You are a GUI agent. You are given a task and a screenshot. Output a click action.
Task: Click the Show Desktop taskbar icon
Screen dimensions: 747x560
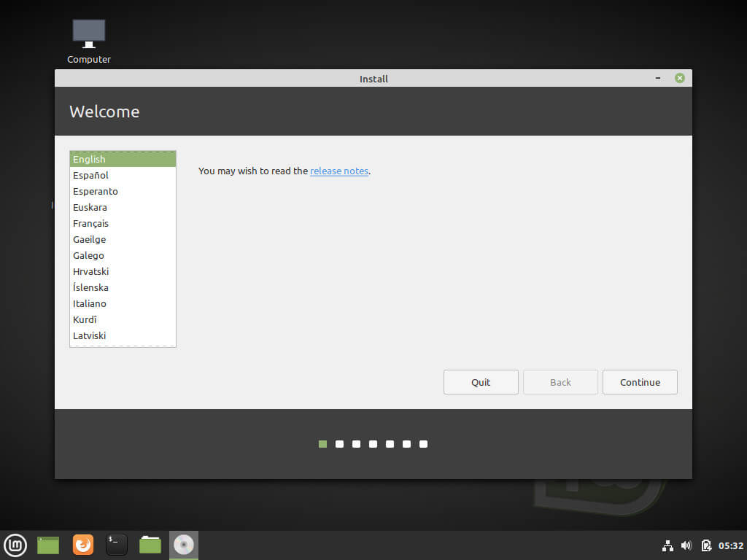(x=48, y=545)
